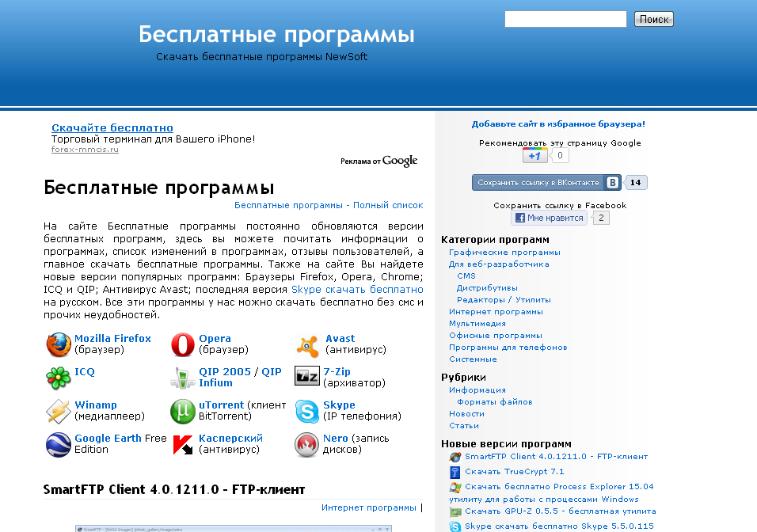Click the green ICQ flower icon
Screen dimensions: 757x532
point(59,378)
